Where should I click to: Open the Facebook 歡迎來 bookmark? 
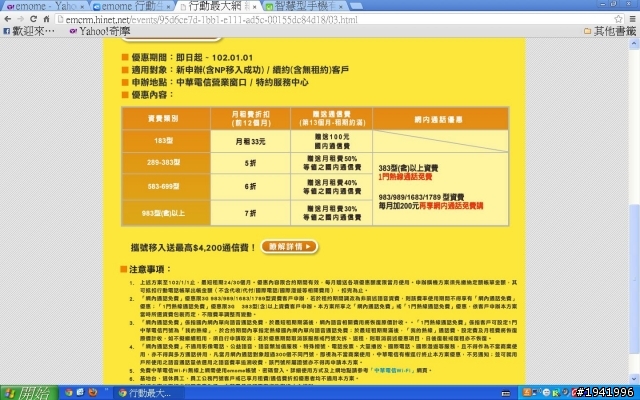[x=29, y=31]
